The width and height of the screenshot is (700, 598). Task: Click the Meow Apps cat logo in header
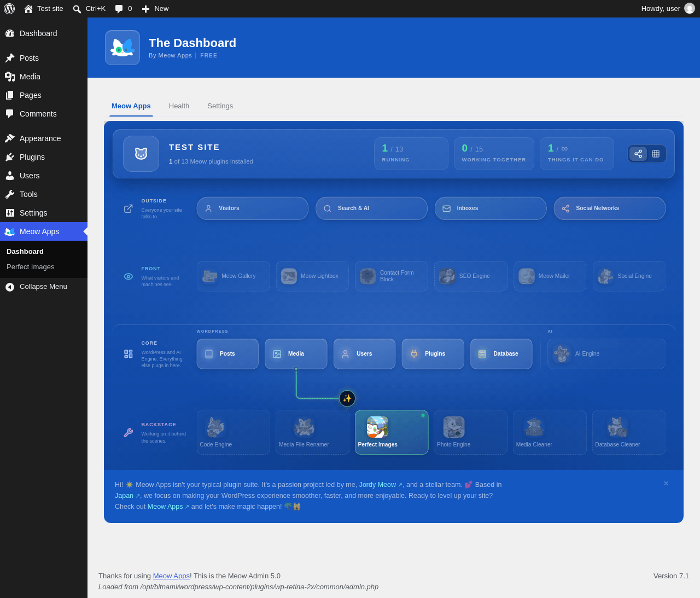click(x=122, y=48)
